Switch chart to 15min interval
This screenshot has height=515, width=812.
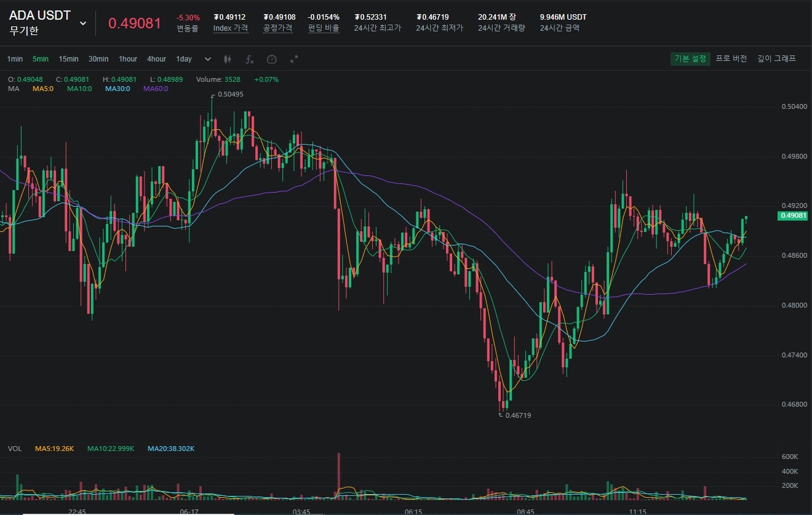[68, 59]
